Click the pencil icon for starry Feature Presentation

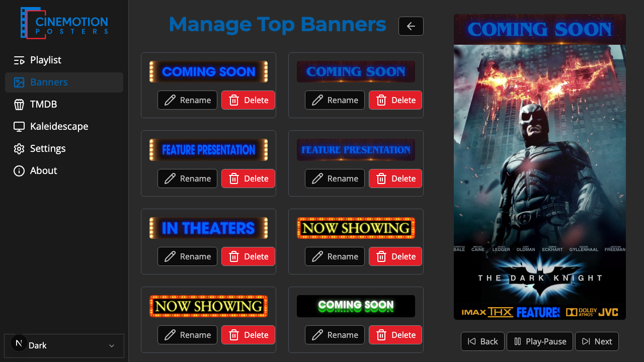(x=317, y=178)
